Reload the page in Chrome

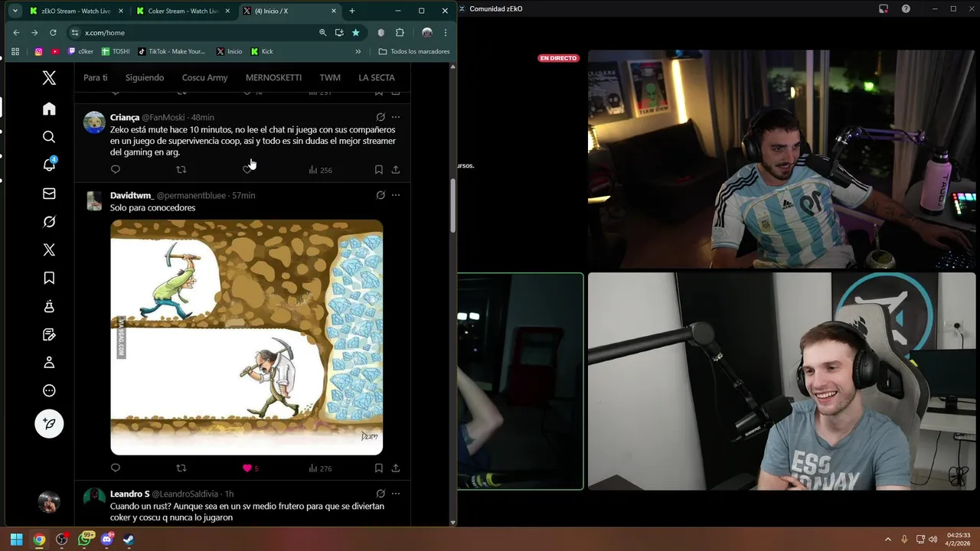click(53, 32)
